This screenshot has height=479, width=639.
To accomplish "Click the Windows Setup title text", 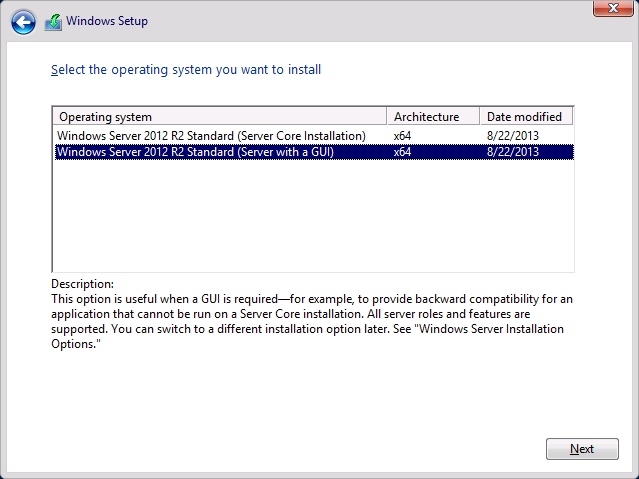I will [107, 21].
